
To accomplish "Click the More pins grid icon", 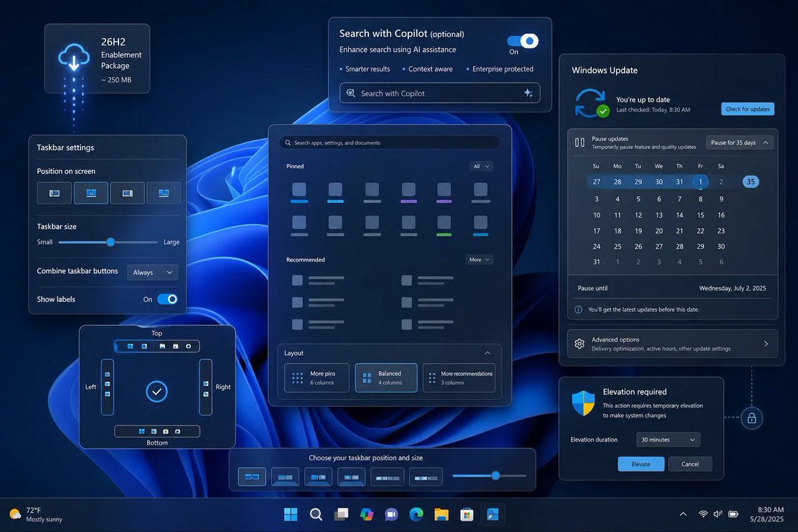I will tap(298, 378).
